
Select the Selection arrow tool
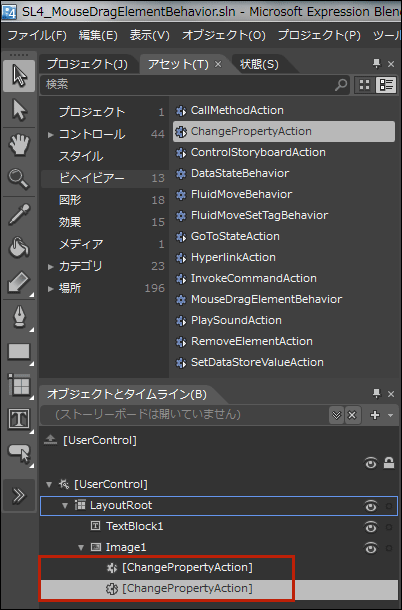[19, 76]
